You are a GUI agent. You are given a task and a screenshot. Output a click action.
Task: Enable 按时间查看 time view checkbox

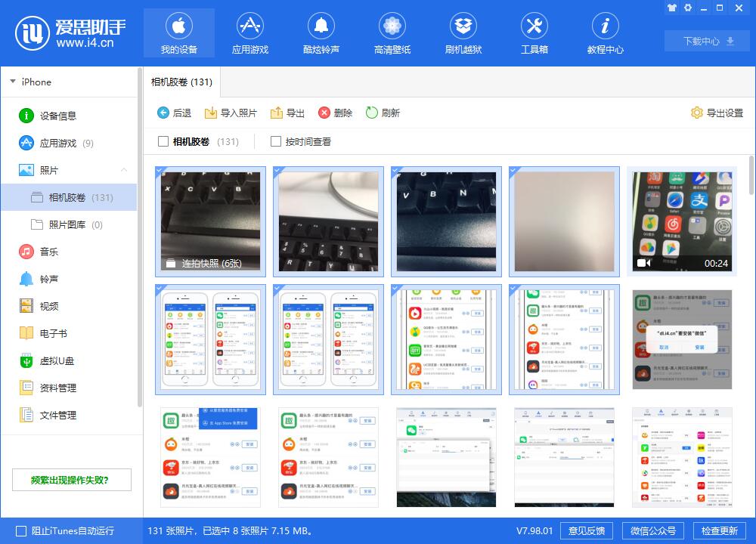point(276,141)
